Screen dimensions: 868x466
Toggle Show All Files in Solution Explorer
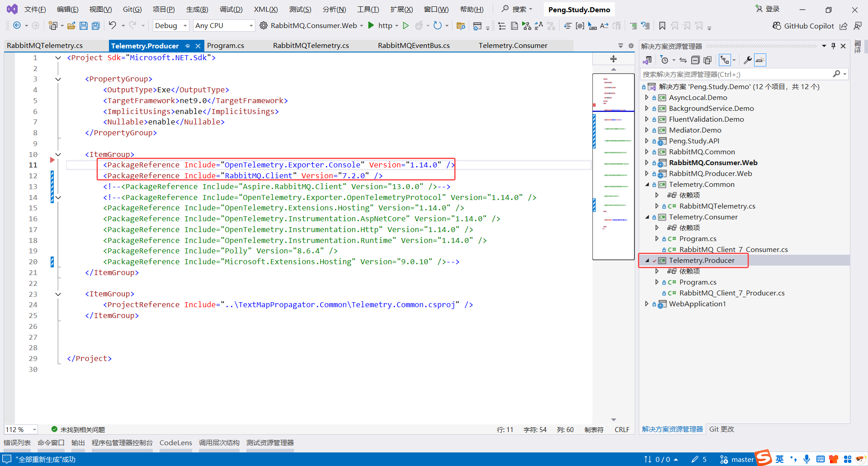708,60
